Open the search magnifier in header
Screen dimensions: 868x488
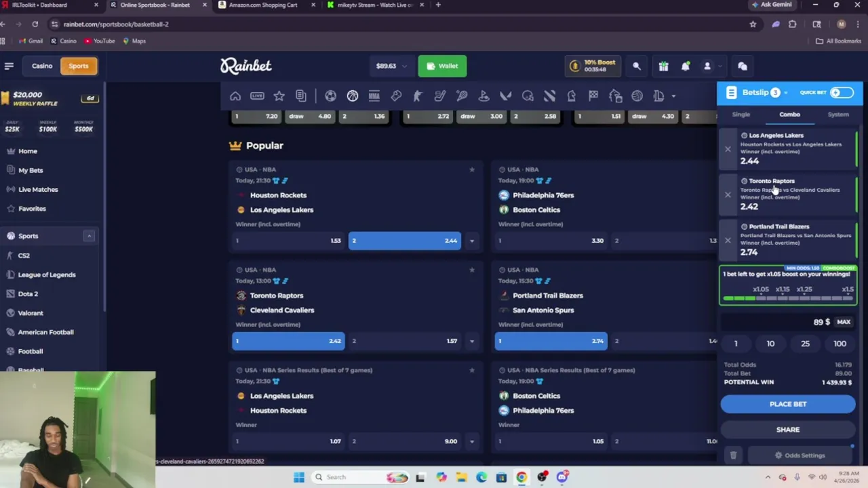tap(637, 66)
